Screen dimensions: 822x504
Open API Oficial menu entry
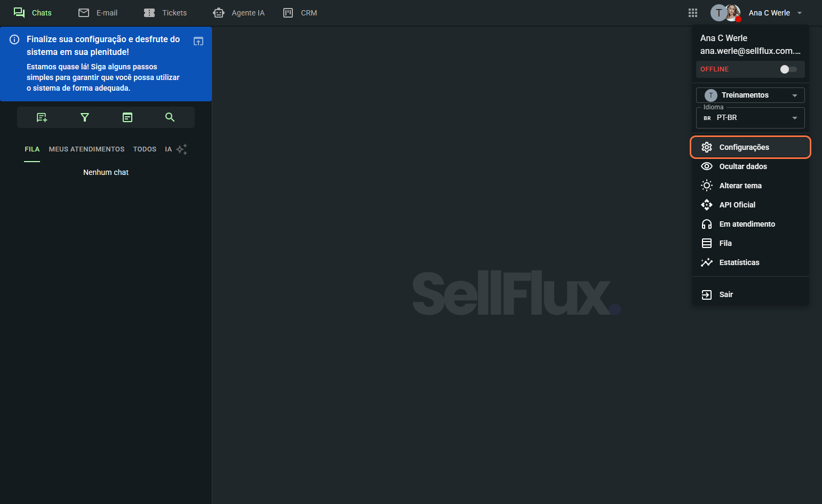click(751, 205)
